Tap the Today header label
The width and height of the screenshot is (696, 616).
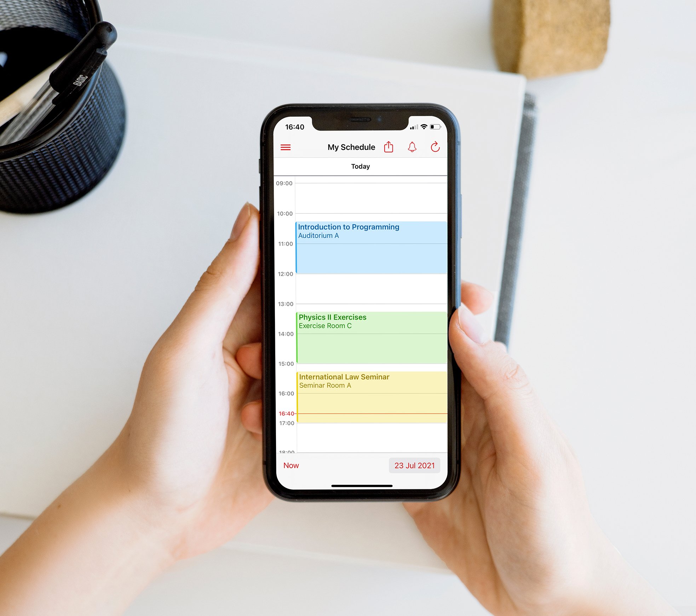(360, 165)
